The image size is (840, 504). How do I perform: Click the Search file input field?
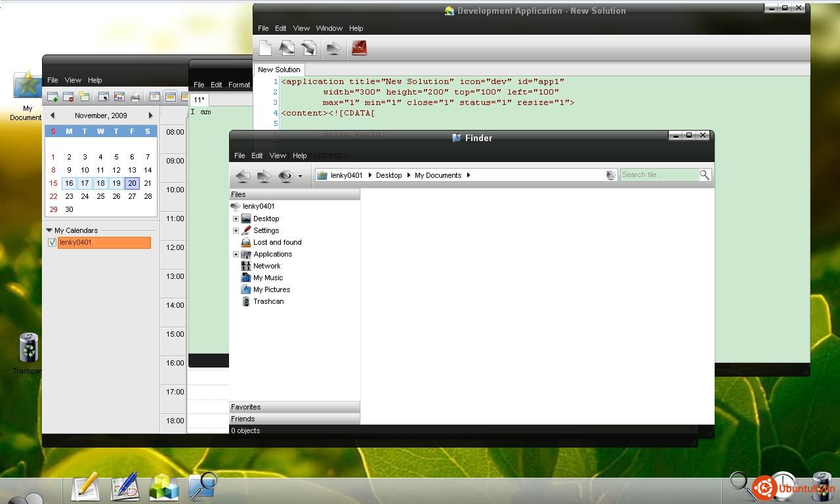click(x=659, y=175)
